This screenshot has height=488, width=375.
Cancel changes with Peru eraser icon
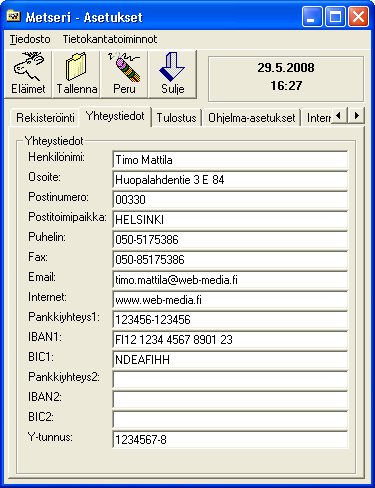(x=124, y=74)
